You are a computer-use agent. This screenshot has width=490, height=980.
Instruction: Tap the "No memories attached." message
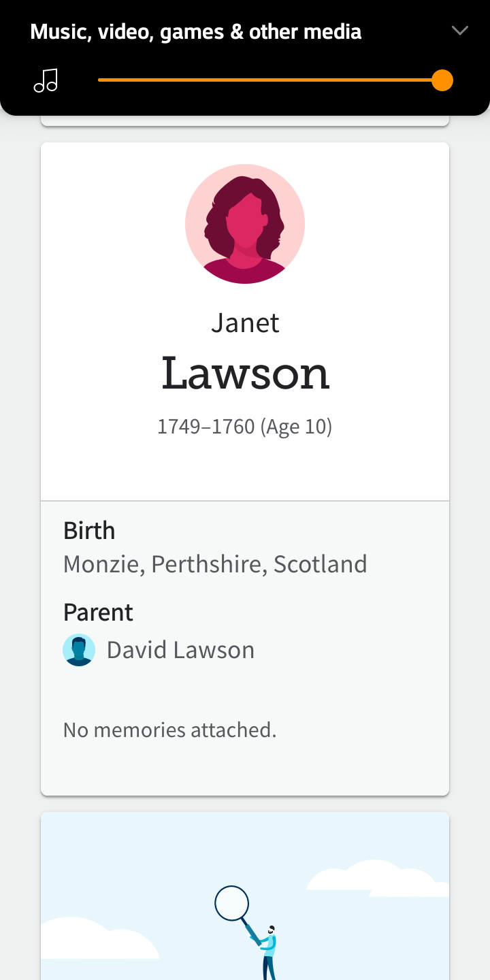[x=170, y=730]
